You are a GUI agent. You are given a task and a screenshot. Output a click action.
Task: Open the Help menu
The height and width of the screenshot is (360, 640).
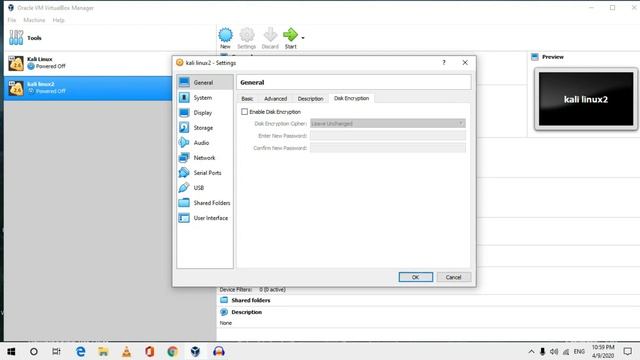pyautogui.click(x=58, y=20)
